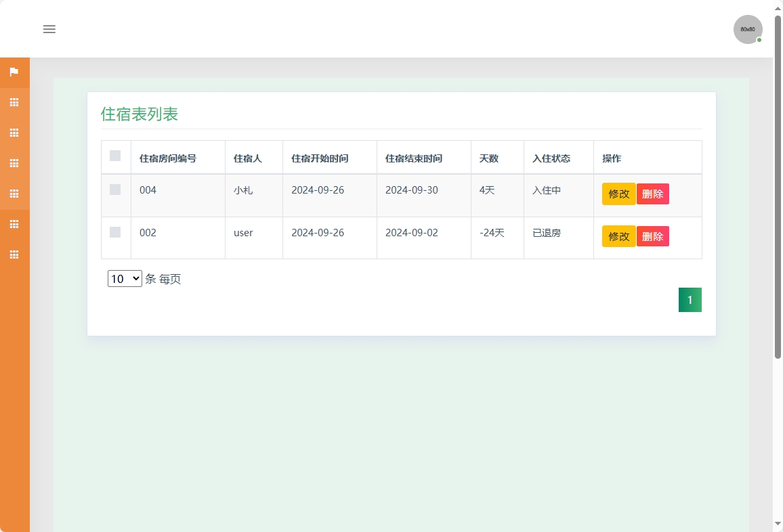Check the checkbox for room 004
Image resolution: width=783 pixels, height=532 pixels.
click(x=115, y=190)
